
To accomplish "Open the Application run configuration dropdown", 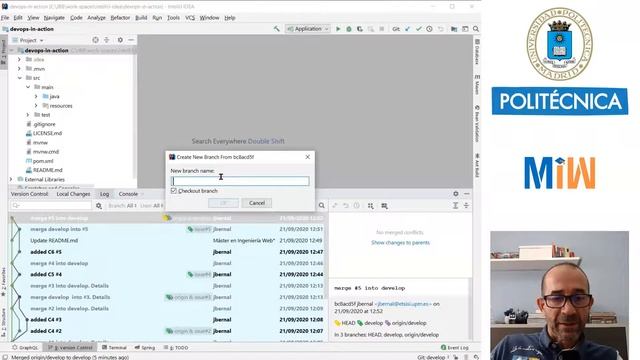I will click(x=307, y=29).
